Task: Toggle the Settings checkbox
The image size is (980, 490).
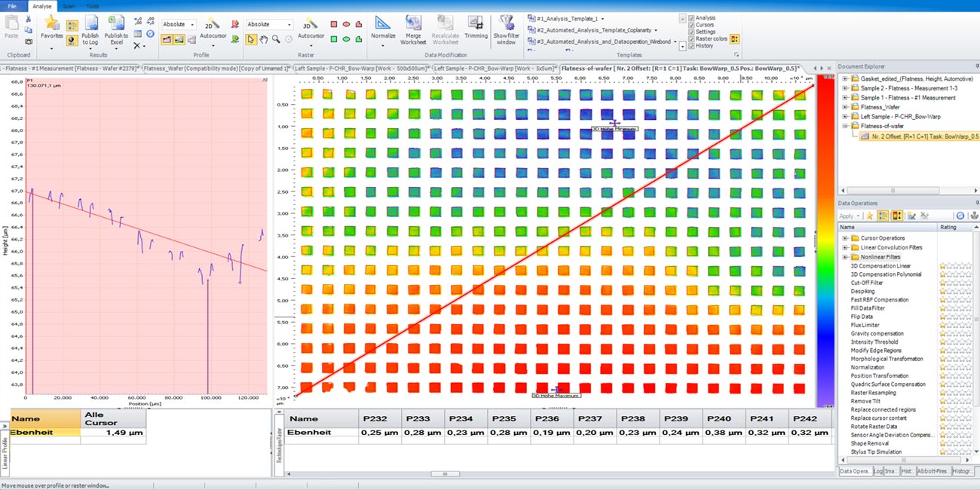Action: point(692,32)
